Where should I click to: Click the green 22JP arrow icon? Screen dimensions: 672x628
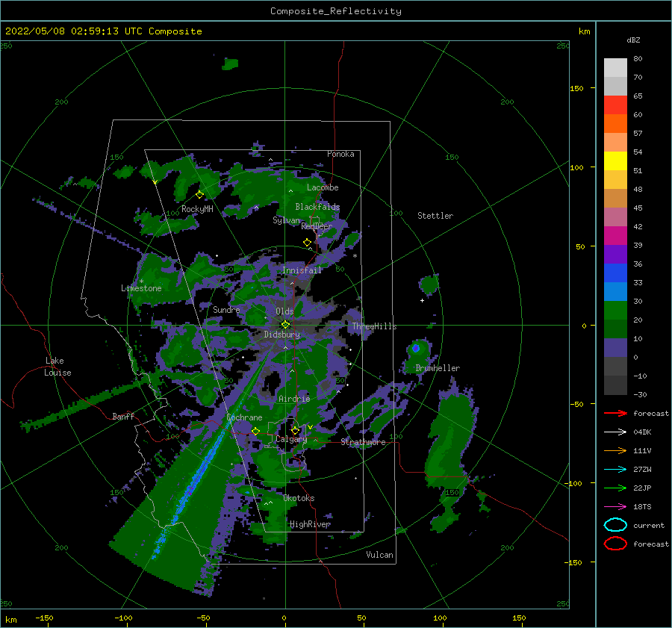(615, 488)
